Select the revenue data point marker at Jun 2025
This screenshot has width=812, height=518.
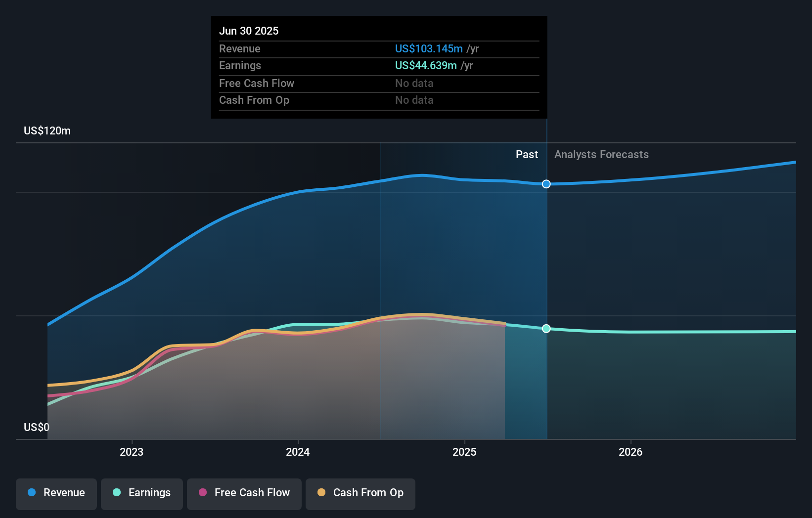click(x=546, y=184)
